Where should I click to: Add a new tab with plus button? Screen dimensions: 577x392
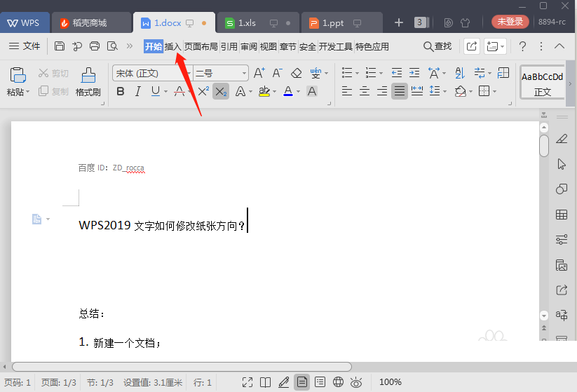click(x=398, y=23)
